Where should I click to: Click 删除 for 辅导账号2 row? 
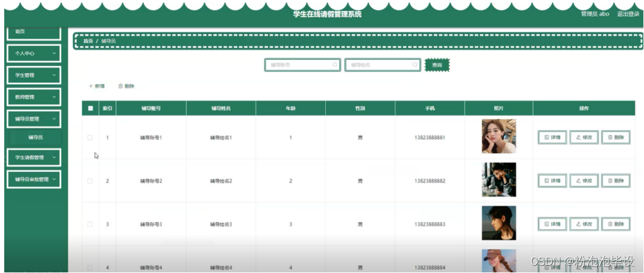[616, 180]
